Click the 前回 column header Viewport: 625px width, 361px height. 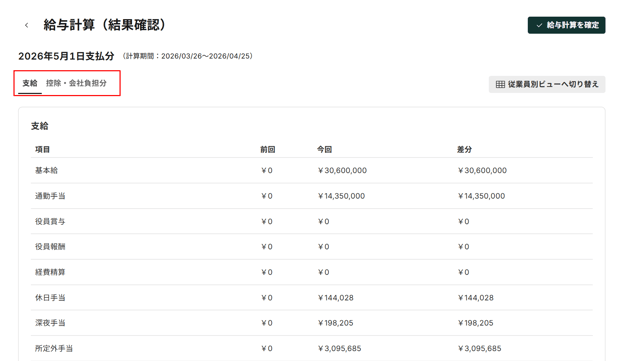click(267, 149)
